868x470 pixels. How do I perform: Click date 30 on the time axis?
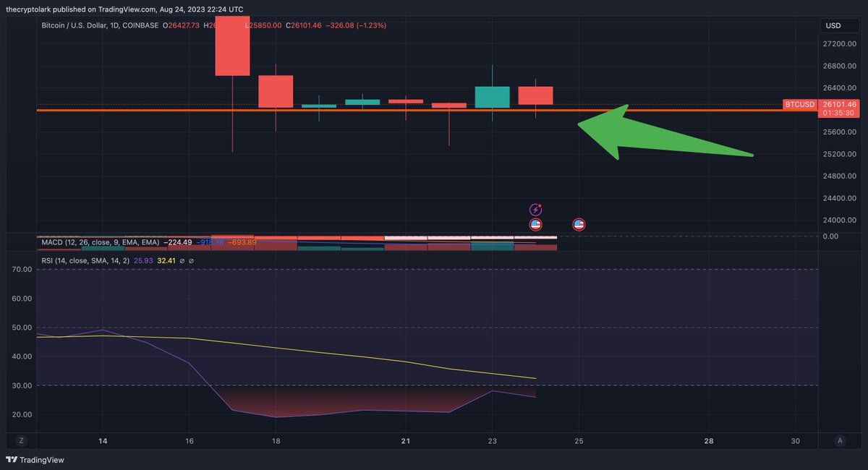coord(796,441)
